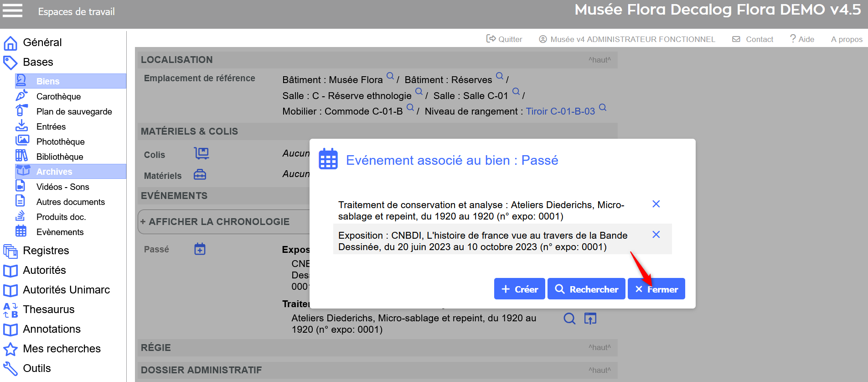The image size is (868, 382).
Task: Select Archives in the Bases menu
Action: click(x=54, y=172)
